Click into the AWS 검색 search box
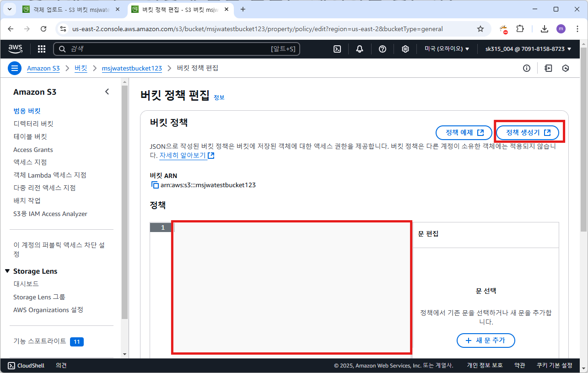 (177, 49)
